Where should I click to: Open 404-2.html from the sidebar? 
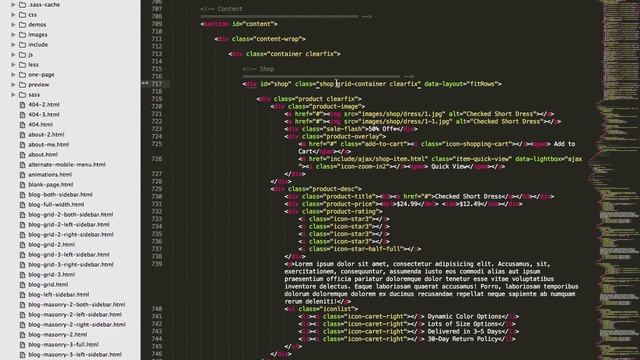click(44, 104)
